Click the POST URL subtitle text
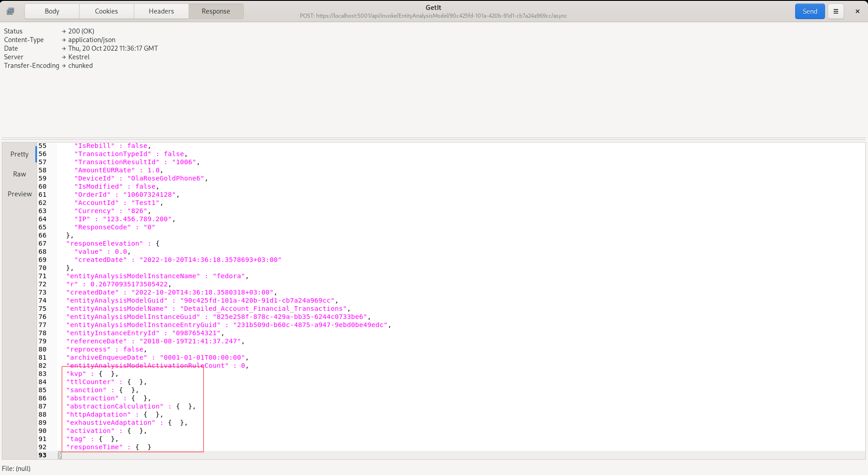 pos(433,16)
